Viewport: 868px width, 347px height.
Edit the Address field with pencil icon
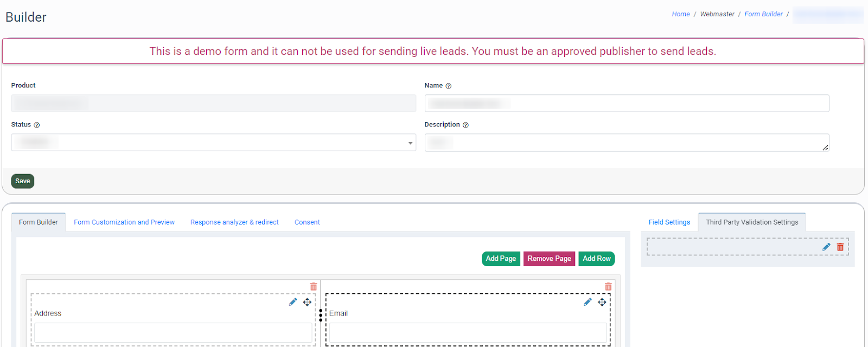point(293,302)
